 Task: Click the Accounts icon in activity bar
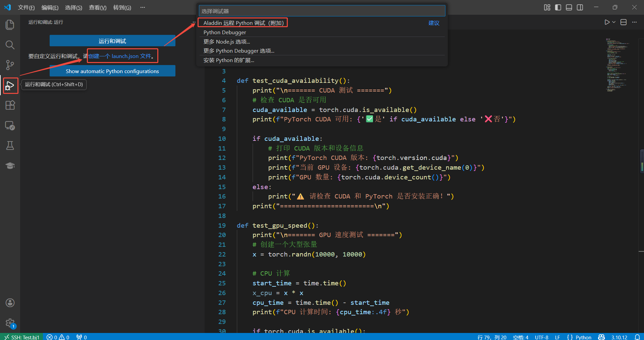click(10, 303)
